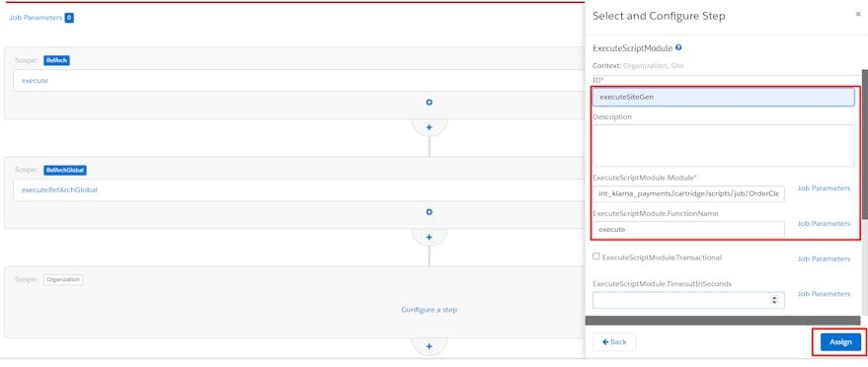This screenshot has width=868, height=367.
Task: Open Job Parameters for the Module field
Action: point(824,188)
